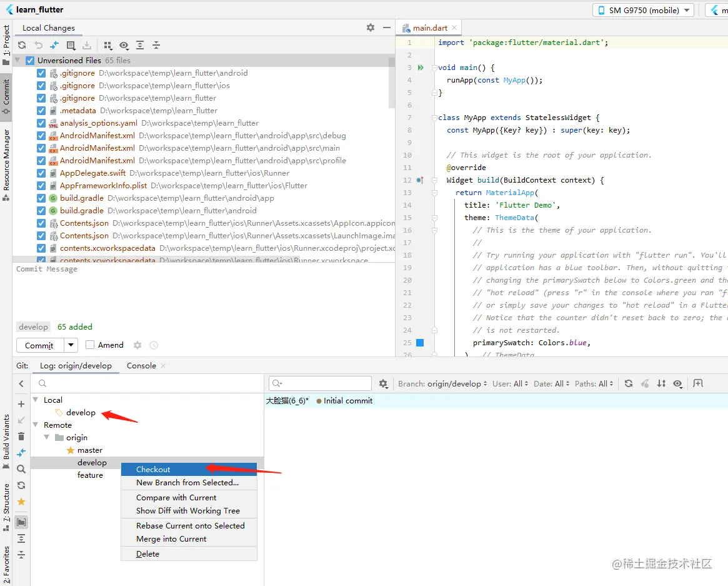Switch to the Console tab
The width and height of the screenshot is (728, 586).
(x=142, y=366)
